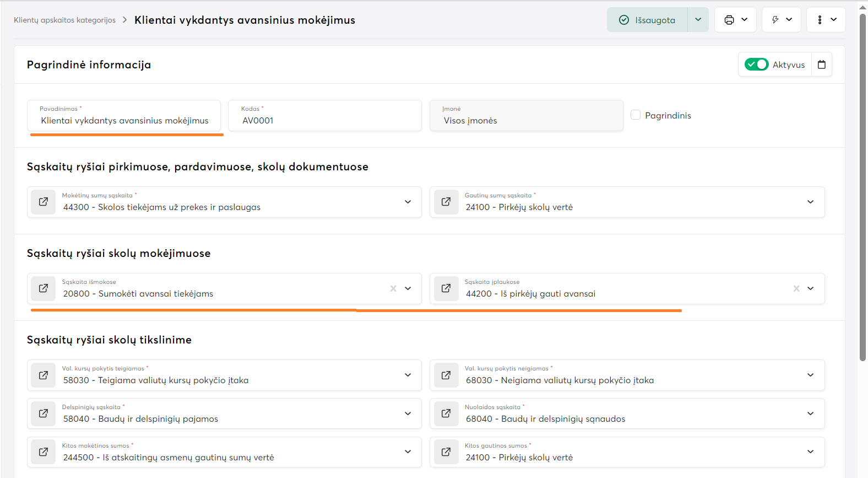868x478 pixels.
Task: Click the calendar icon next to Aktyvus
Action: [822, 65]
